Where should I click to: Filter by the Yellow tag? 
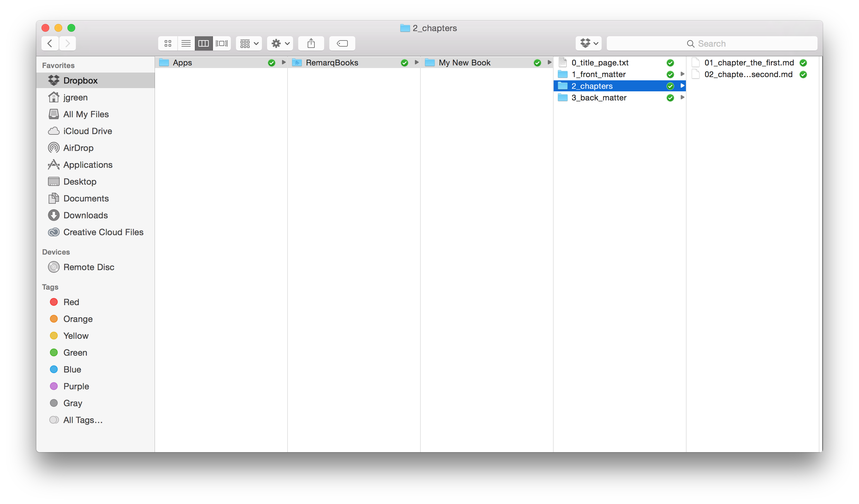tap(95, 336)
